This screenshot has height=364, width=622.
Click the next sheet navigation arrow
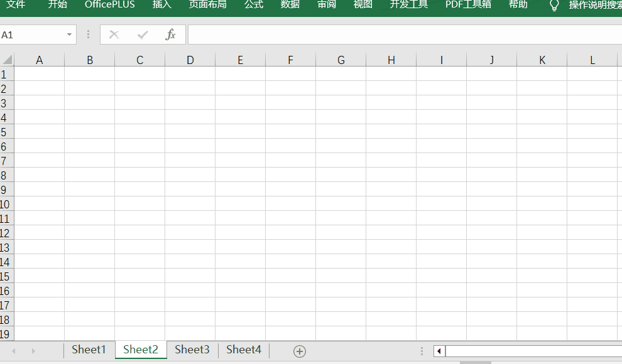[x=33, y=351]
